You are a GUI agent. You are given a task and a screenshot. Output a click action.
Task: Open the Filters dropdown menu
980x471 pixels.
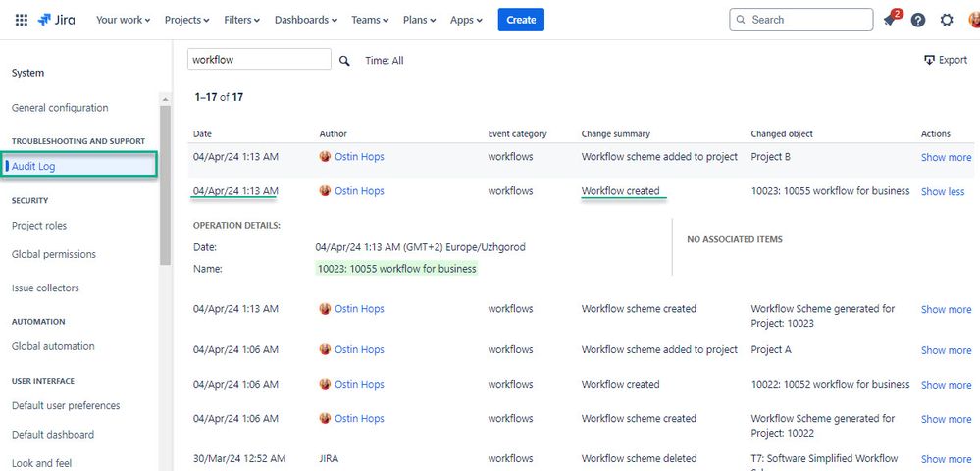(x=242, y=20)
